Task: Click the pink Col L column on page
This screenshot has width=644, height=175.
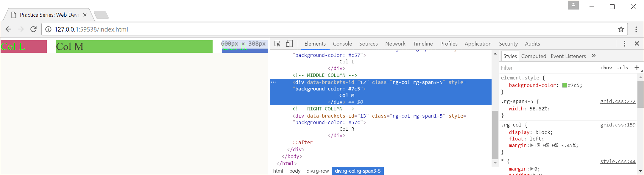Action: click(24, 46)
